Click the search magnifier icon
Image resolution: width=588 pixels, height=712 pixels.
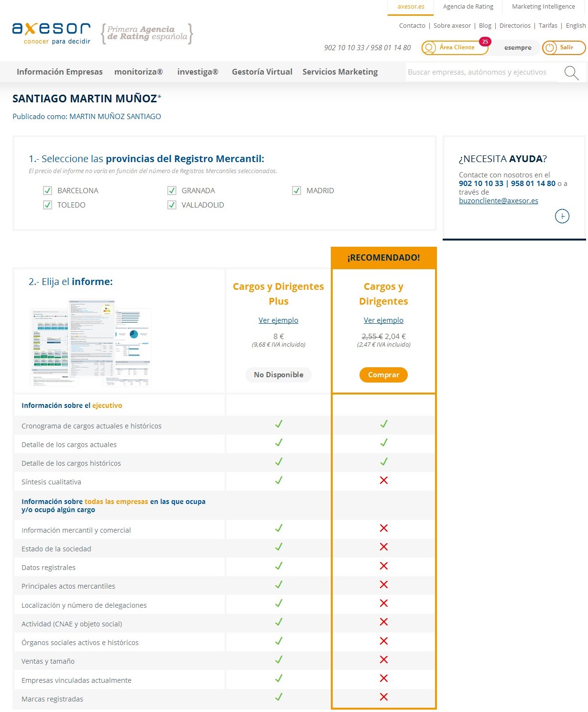tap(571, 73)
